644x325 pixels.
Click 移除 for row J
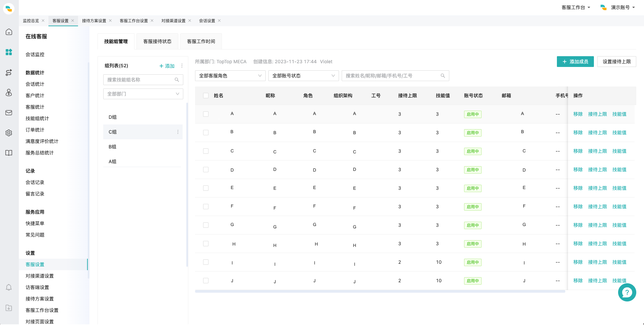click(578, 281)
